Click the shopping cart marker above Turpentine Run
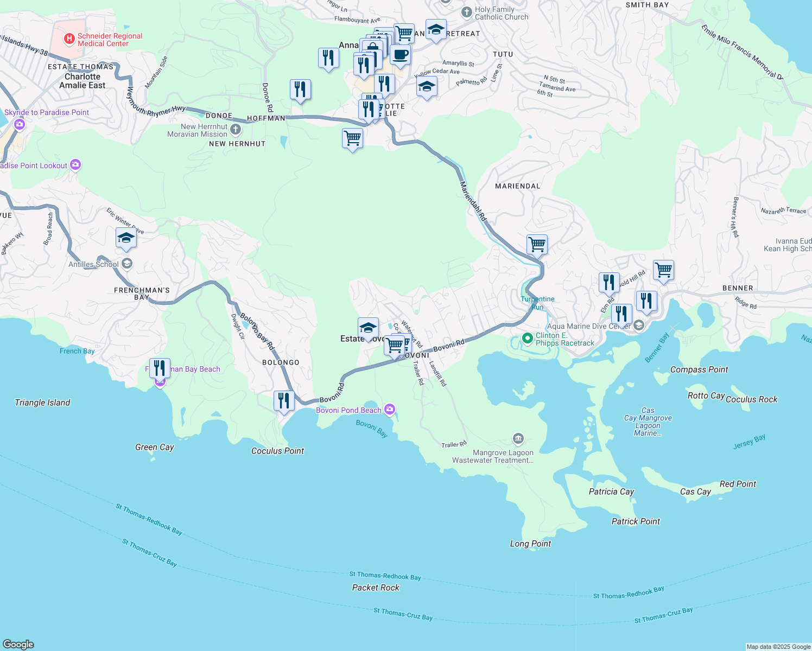The image size is (812, 651). 536,244
